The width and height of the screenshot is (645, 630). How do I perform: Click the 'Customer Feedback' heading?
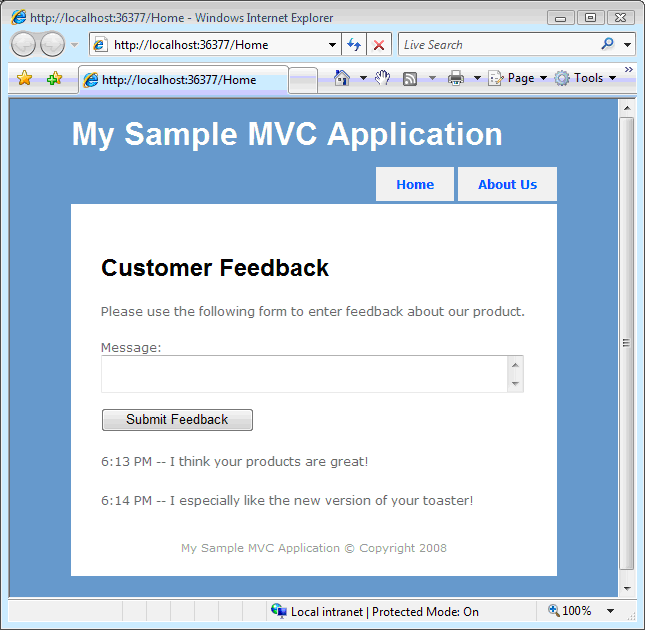coord(215,268)
